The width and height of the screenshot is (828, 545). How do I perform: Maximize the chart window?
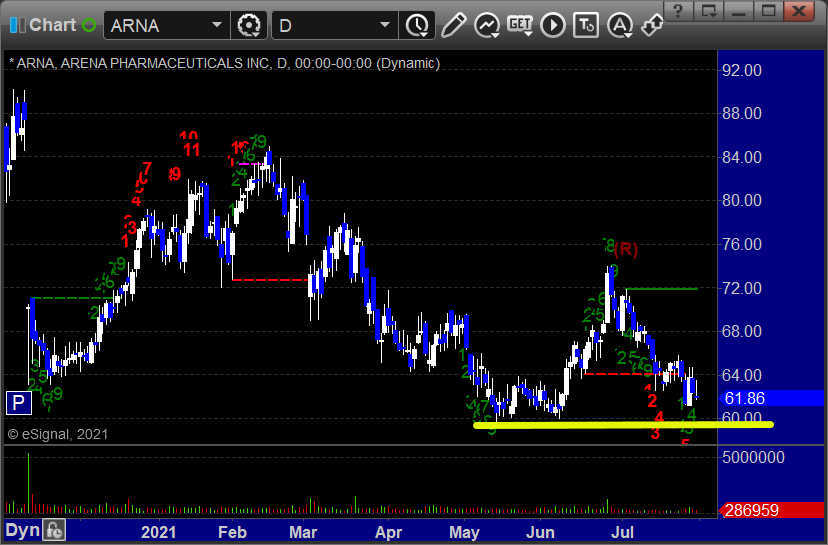[768, 10]
